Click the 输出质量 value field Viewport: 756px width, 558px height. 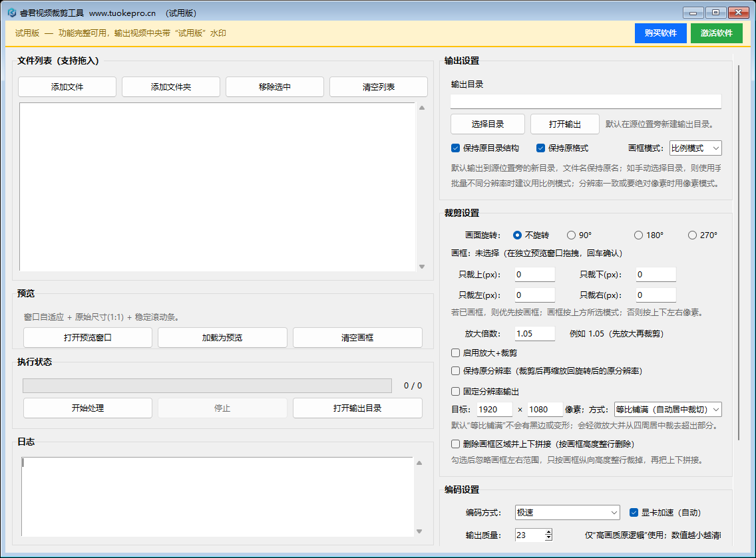(x=530, y=535)
